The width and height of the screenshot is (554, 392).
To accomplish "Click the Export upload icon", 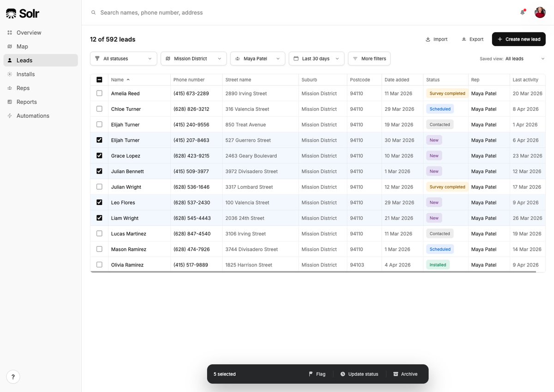I will click(x=464, y=39).
